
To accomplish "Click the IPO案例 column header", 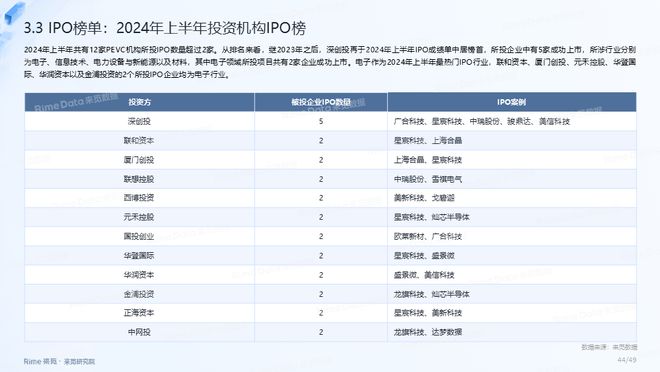I will click(511, 102).
